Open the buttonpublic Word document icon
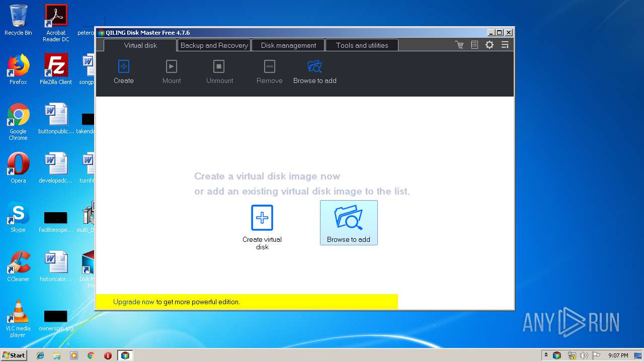Screen dimensions: 644x362 coord(56,119)
